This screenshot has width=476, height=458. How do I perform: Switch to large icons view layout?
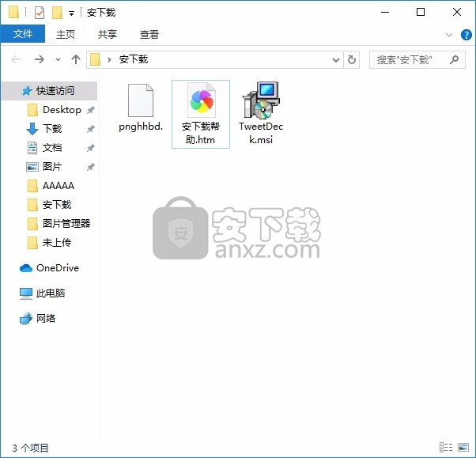(x=463, y=448)
